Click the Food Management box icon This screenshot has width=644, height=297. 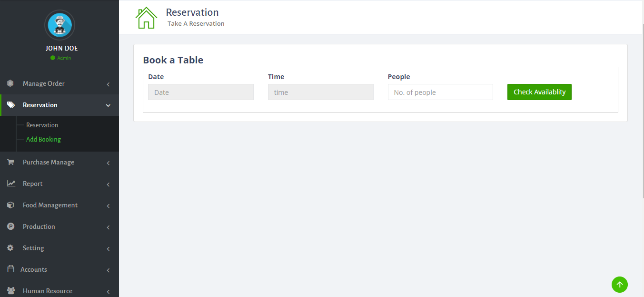click(10, 205)
